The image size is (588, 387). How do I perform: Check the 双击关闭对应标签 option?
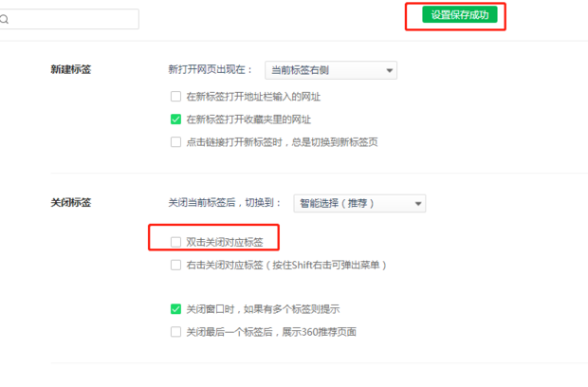coord(175,242)
